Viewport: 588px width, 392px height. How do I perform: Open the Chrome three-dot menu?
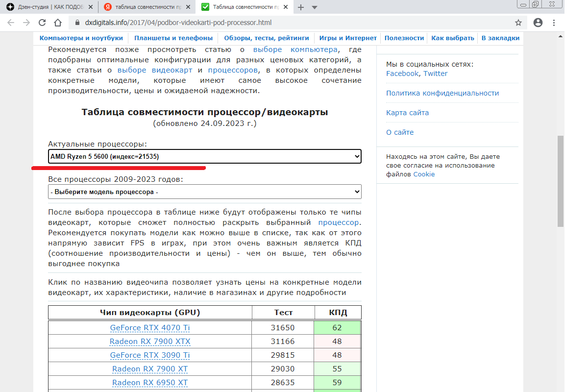(554, 23)
